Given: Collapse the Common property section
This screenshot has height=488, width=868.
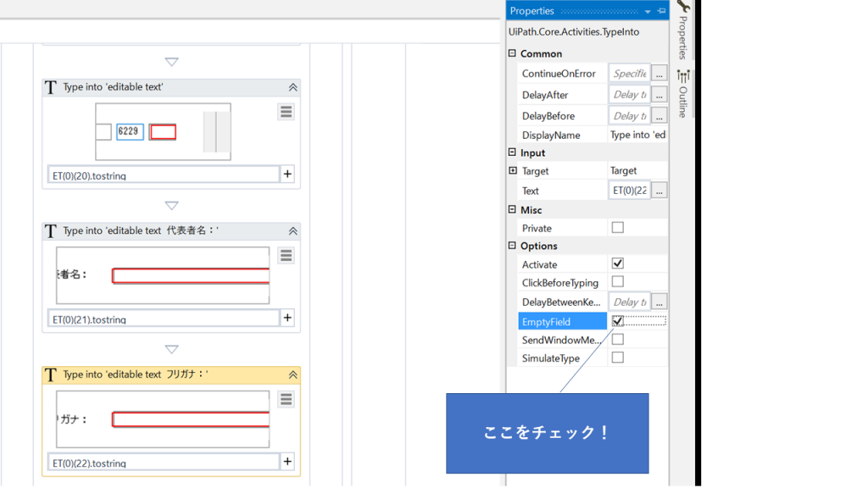Looking at the screenshot, I should click(512, 53).
